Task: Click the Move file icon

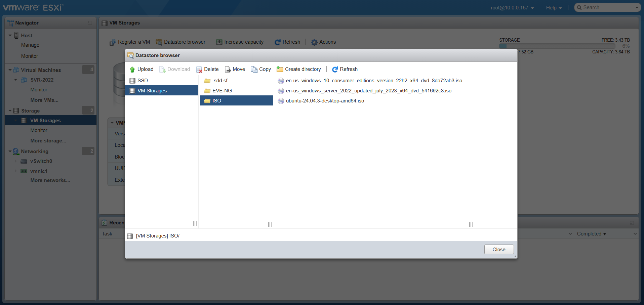Action: point(228,69)
